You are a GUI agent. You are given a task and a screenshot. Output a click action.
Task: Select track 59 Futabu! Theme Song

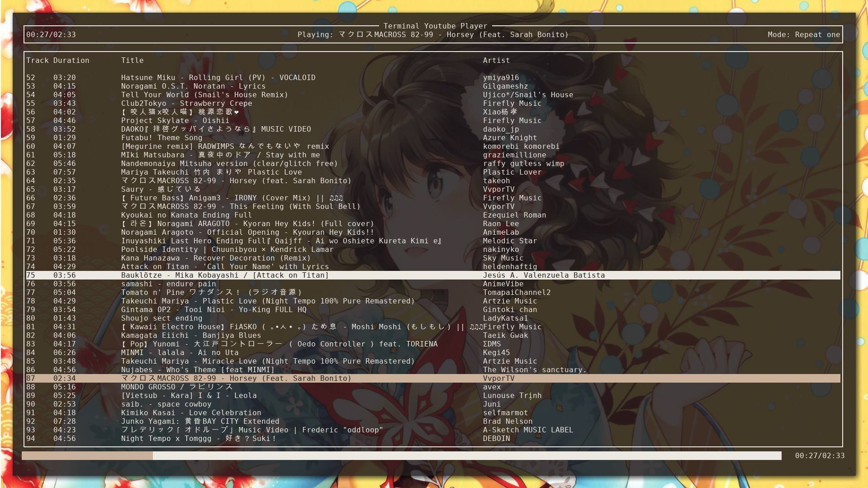pos(161,138)
